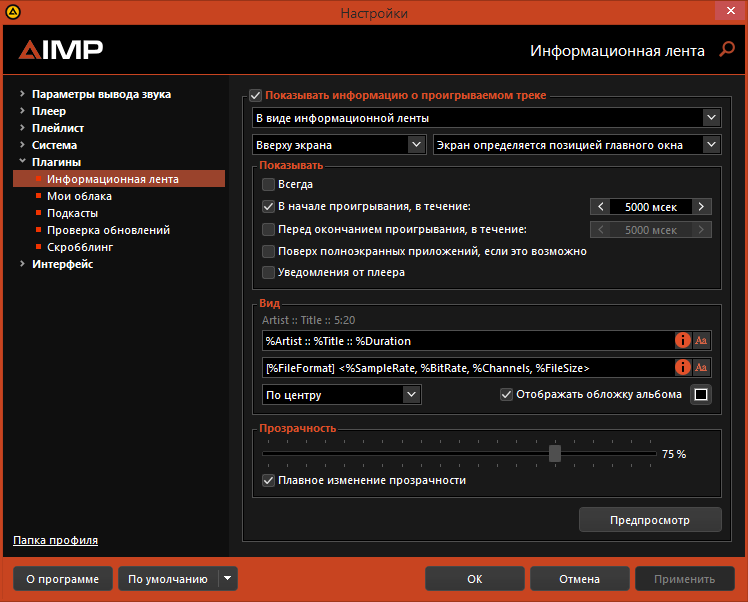Click info icon beside %FileFormat field
The image size is (748, 602).
[684, 367]
